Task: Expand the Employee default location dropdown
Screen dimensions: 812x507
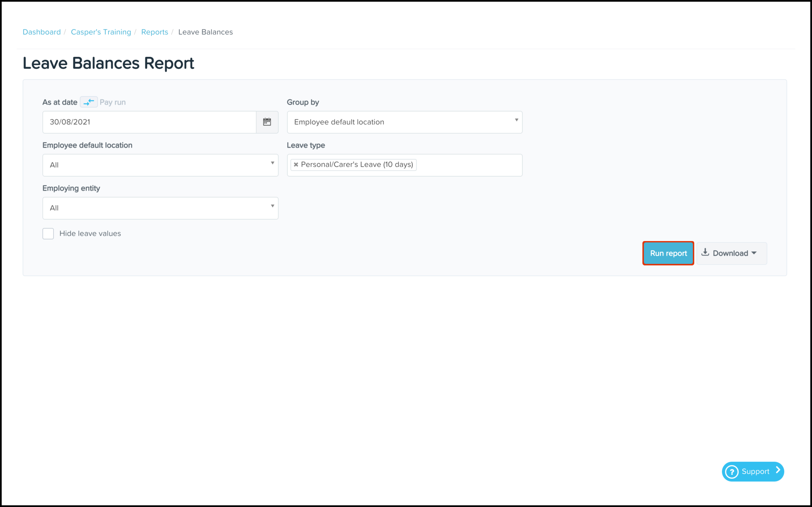Action: pos(160,165)
